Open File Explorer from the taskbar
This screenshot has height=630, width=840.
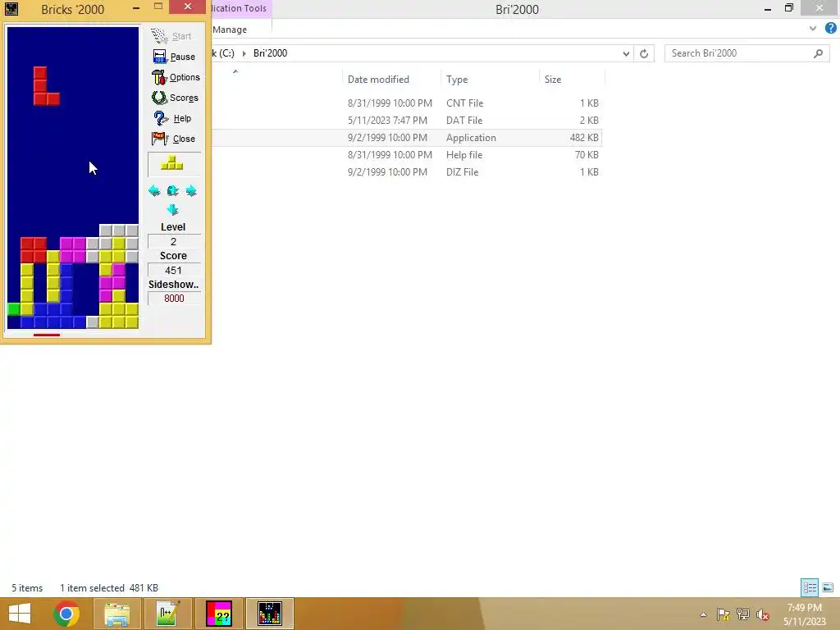pyautogui.click(x=116, y=614)
